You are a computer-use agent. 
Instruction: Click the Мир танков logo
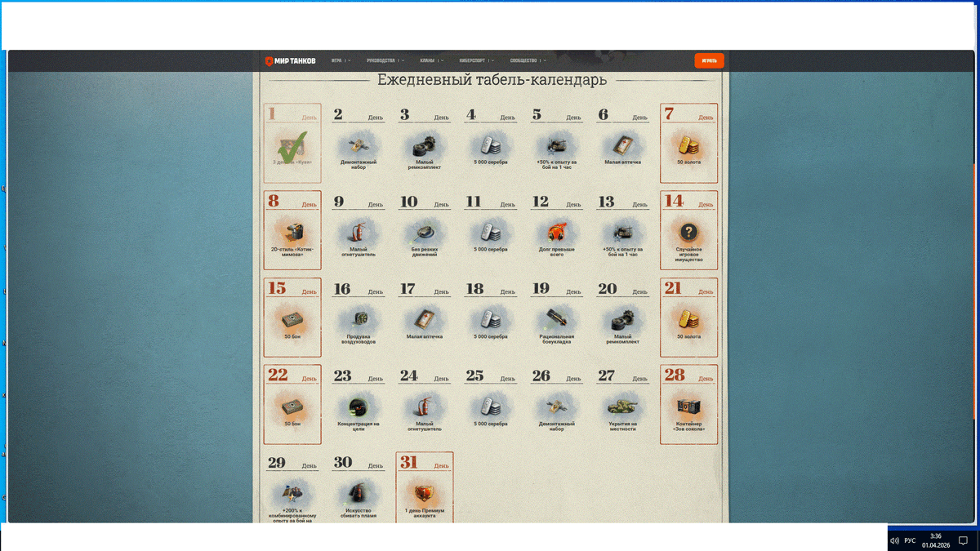point(290,60)
